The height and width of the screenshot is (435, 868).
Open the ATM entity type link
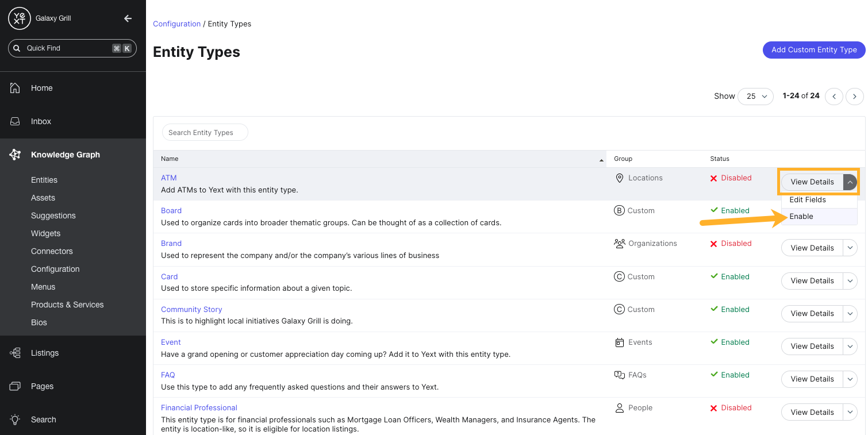pyautogui.click(x=169, y=178)
